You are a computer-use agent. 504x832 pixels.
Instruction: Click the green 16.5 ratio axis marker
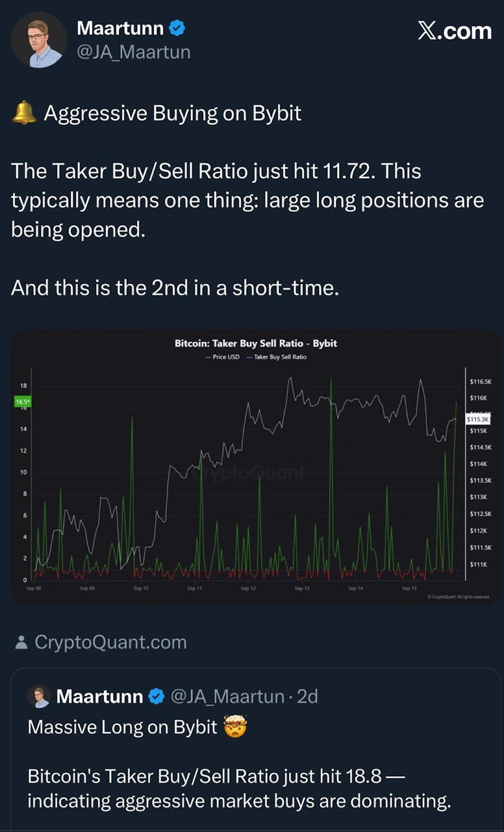[x=22, y=402]
